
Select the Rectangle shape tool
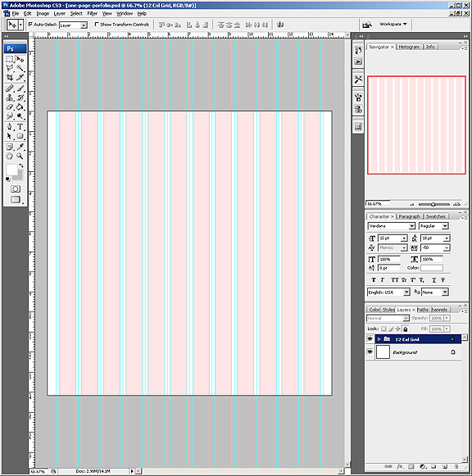20,136
